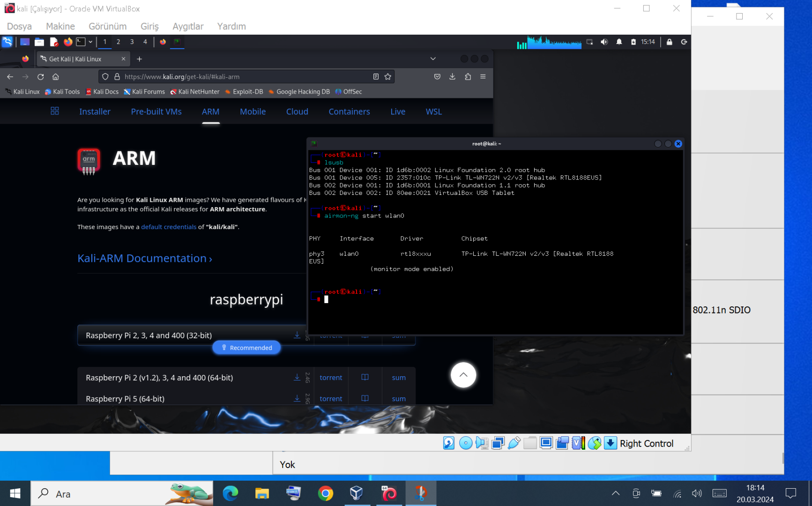The width and height of the screenshot is (812, 506).
Task: Select the Containers tab
Action: [349, 112]
